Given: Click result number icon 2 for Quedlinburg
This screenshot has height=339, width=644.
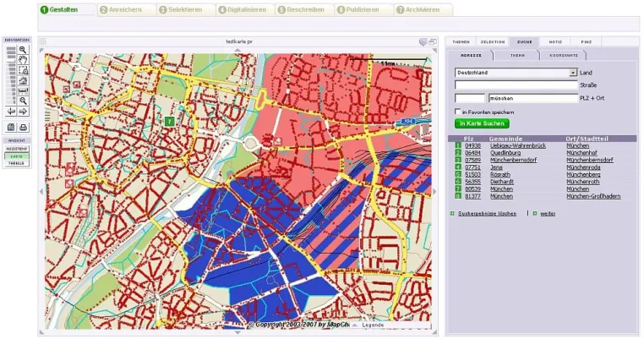Looking at the screenshot, I should point(458,153).
